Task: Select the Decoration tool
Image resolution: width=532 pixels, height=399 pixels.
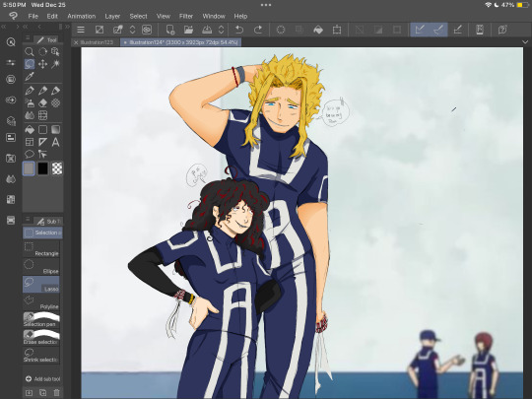Action: (55, 102)
